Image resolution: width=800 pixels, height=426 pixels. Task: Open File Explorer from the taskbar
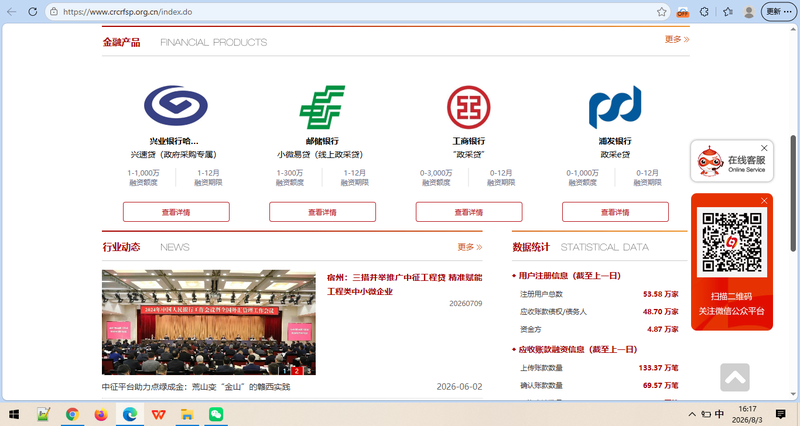click(187, 414)
